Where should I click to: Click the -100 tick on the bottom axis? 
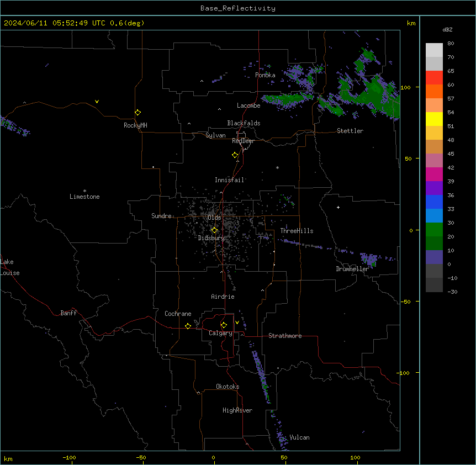point(69,457)
